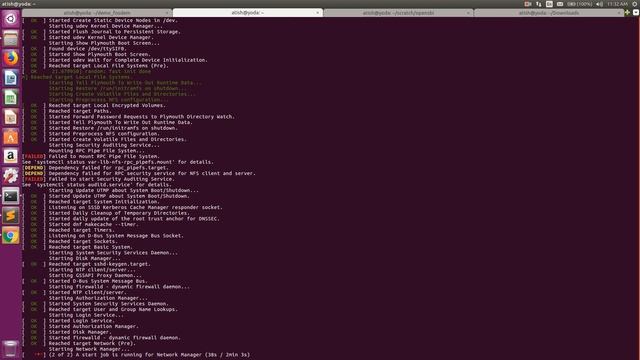Open the terminal tab list dropdown arrow

point(636,13)
